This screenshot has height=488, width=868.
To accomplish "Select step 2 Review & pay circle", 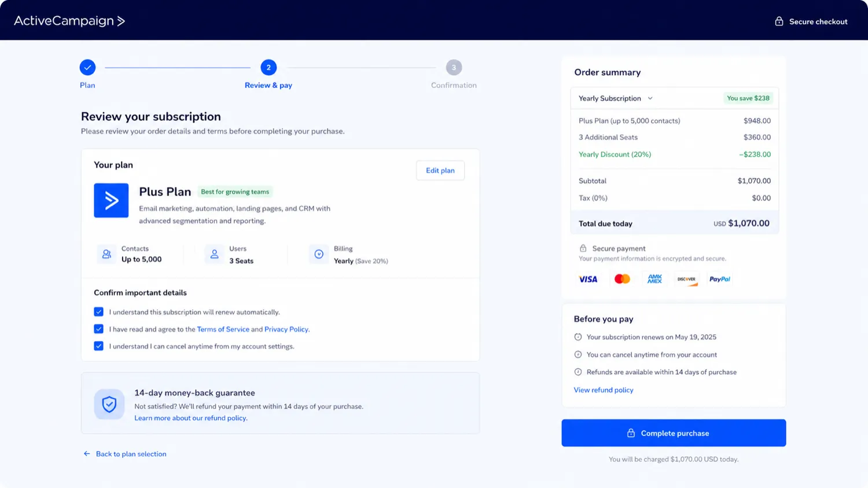I will click(269, 68).
